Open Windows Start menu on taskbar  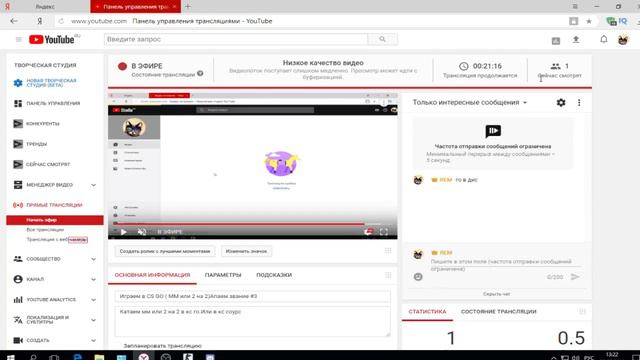11,357
